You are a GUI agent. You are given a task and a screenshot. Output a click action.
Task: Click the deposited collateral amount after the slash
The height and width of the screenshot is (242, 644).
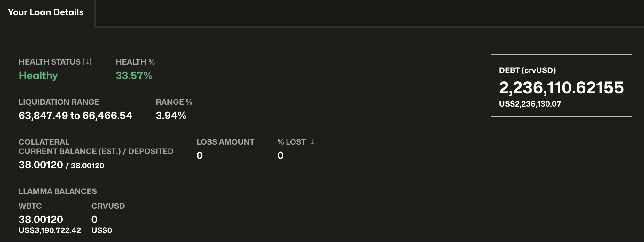click(87, 166)
